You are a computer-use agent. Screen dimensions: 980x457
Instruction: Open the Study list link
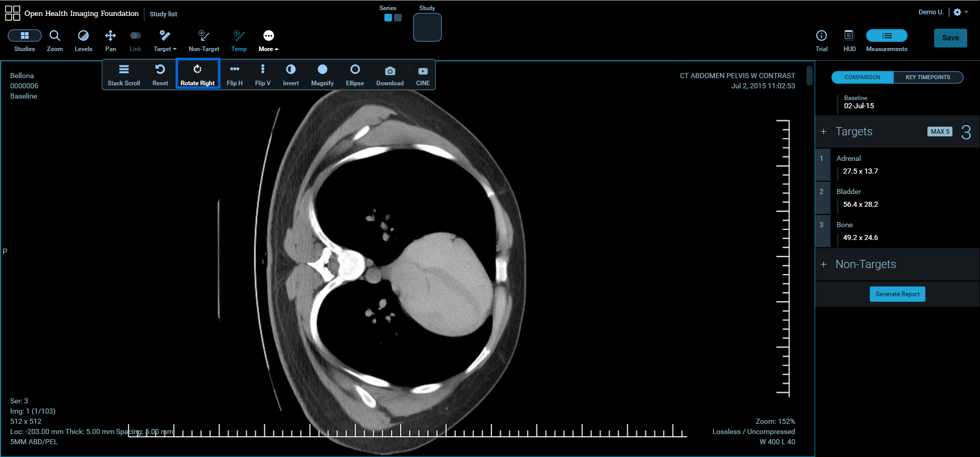pos(163,14)
